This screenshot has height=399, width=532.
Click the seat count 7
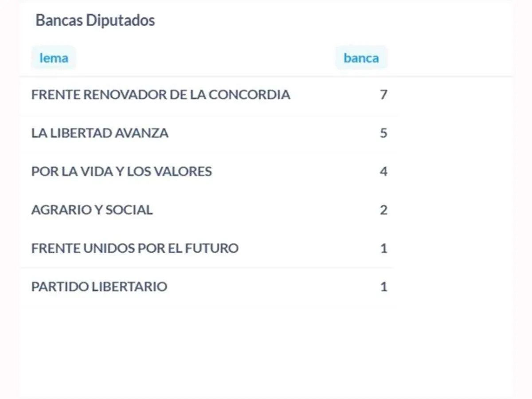(x=383, y=94)
